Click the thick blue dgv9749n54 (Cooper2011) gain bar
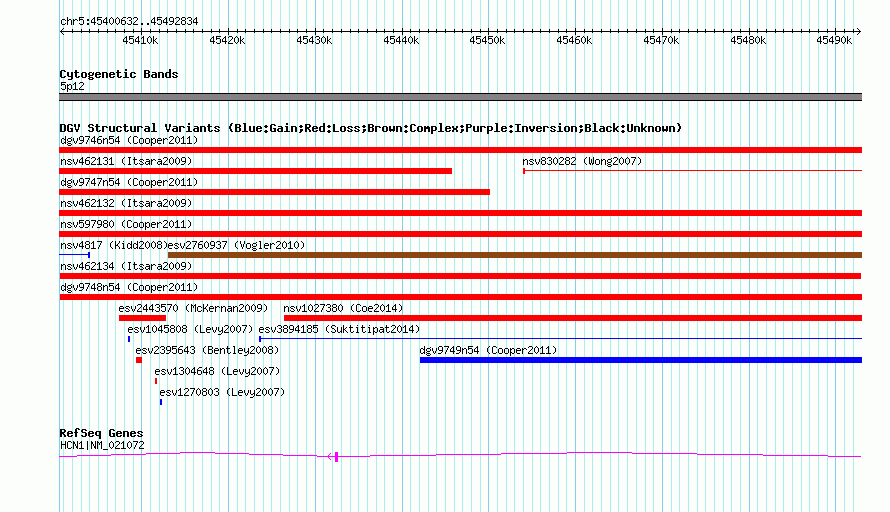Image resolution: width=890 pixels, height=512 pixels. click(641, 360)
